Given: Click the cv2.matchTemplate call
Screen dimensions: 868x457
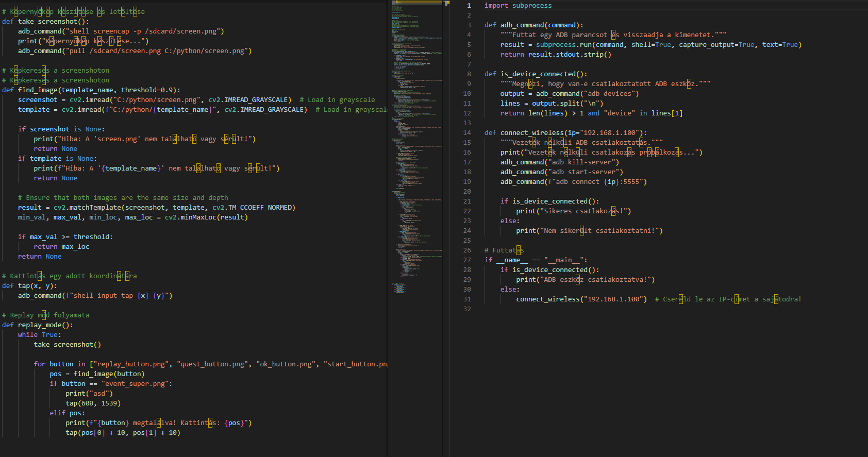Looking at the screenshot, I should (x=88, y=208).
